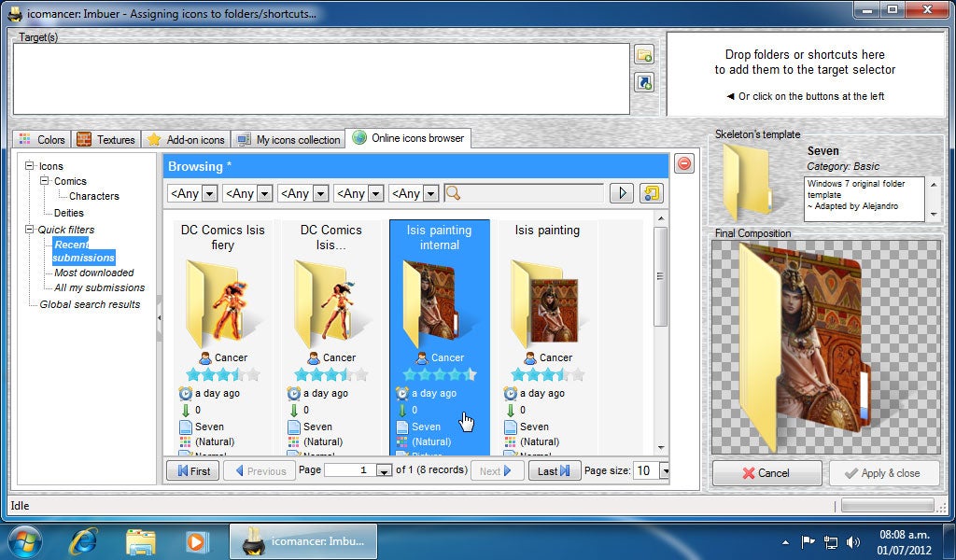Click author Cancer under Isis painting internal
Screen dimensions: 956x560
coord(440,357)
